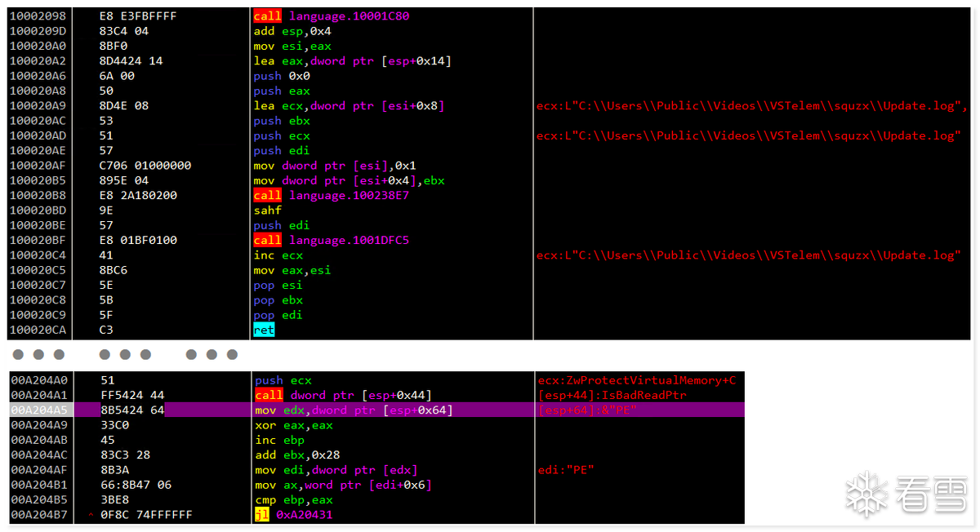Select 'mov edi,dword ptr [edx]' instruction
980x532 pixels.
[336, 470]
